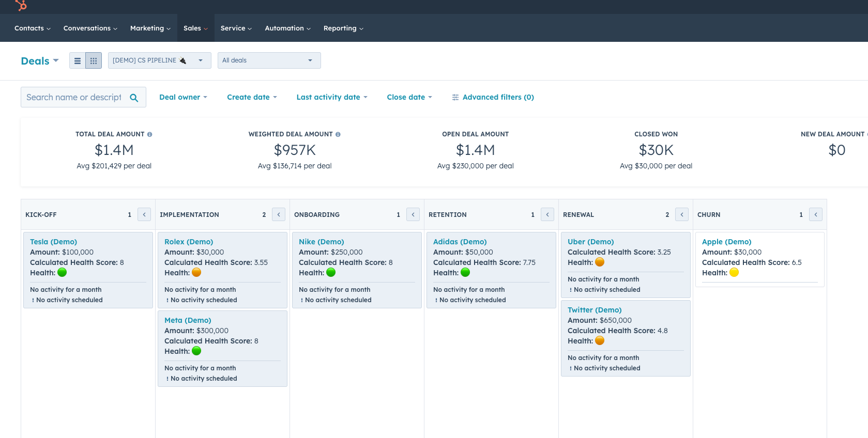868x438 pixels.
Task: Open the Twitter (Demo) deal
Action: (x=595, y=310)
